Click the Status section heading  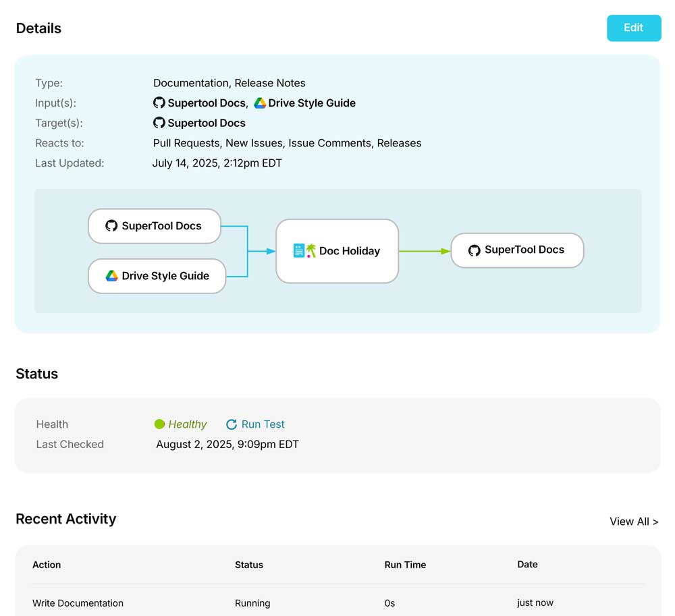[x=36, y=374]
